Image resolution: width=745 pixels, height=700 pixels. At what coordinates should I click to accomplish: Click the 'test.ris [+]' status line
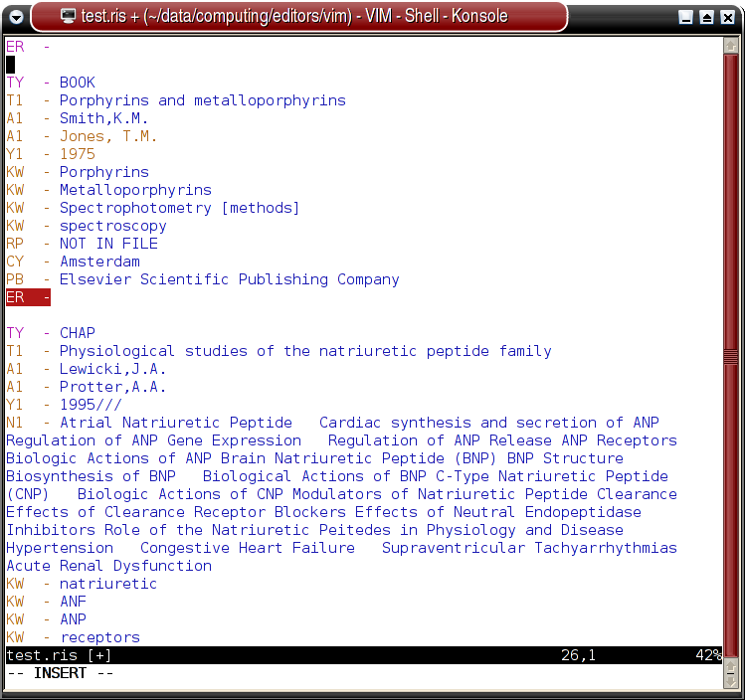click(59, 655)
